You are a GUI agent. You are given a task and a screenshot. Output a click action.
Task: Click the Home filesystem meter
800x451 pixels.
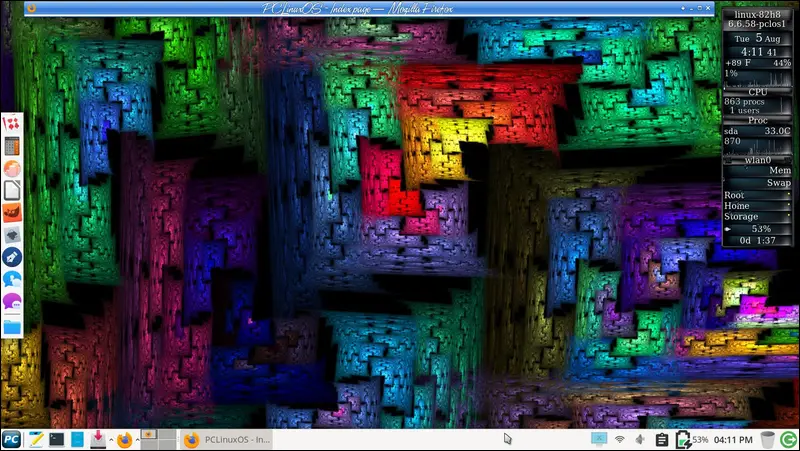[757, 206]
